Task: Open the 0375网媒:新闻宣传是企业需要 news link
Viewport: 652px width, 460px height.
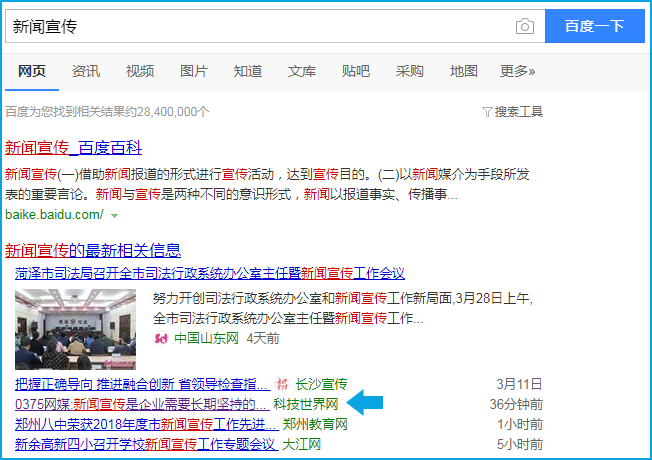Action: pos(142,404)
